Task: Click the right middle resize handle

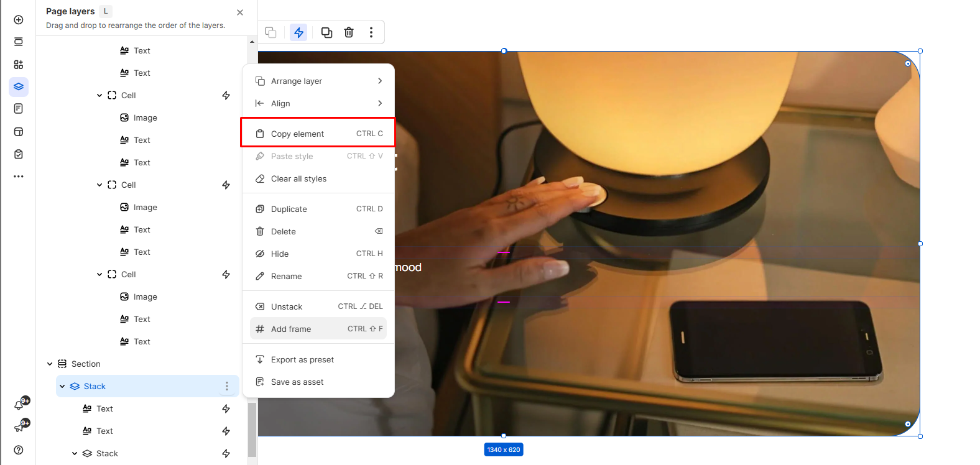Action: (x=920, y=244)
